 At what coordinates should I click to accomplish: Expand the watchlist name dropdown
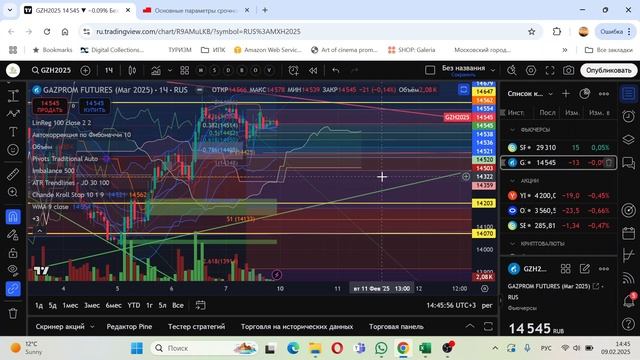pyautogui.click(x=550, y=94)
